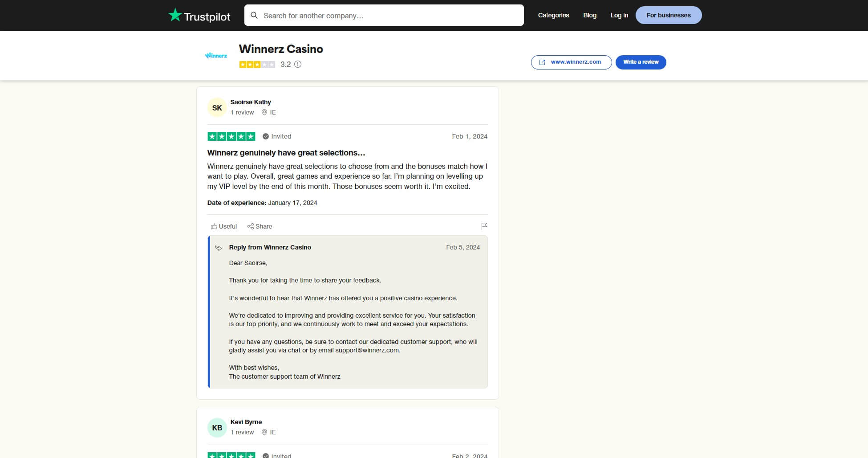Click the five-star rating on Saoirse's review
868x458 pixels.
coord(231,136)
